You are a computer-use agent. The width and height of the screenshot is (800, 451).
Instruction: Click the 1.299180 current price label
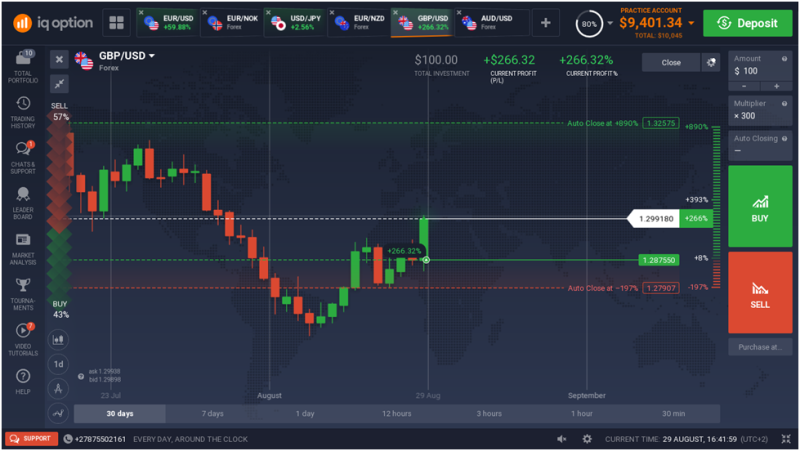656,219
